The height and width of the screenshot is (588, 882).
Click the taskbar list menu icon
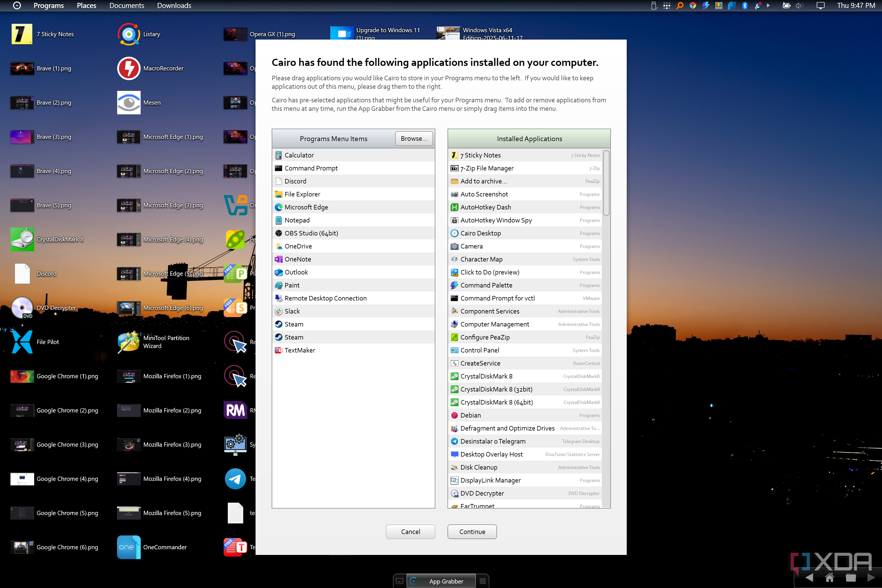(483, 581)
